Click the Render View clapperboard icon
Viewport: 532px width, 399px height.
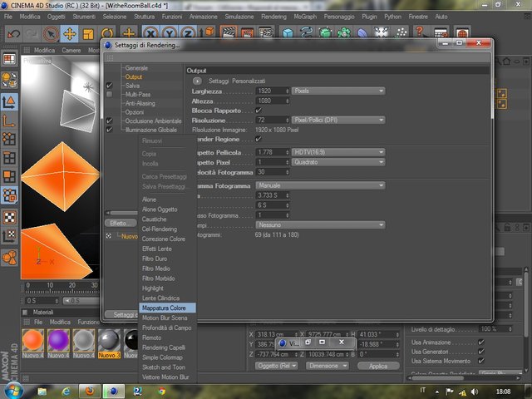(x=229, y=33)
